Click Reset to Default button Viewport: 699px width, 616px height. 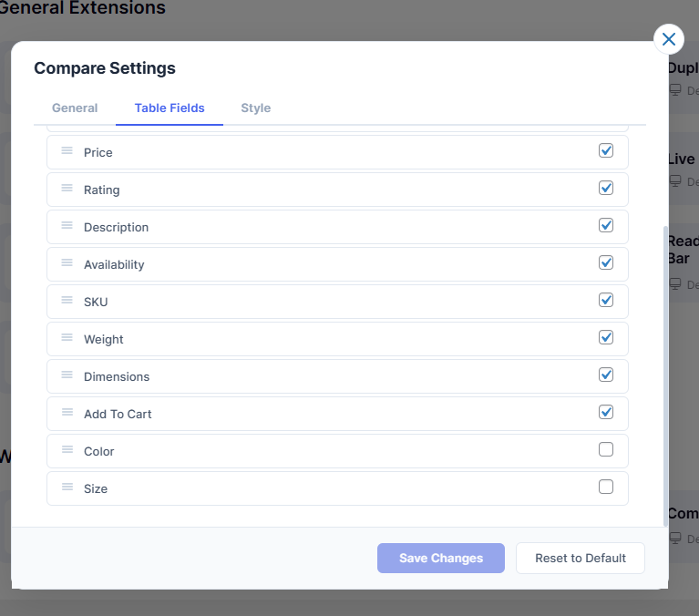[581, 558]
